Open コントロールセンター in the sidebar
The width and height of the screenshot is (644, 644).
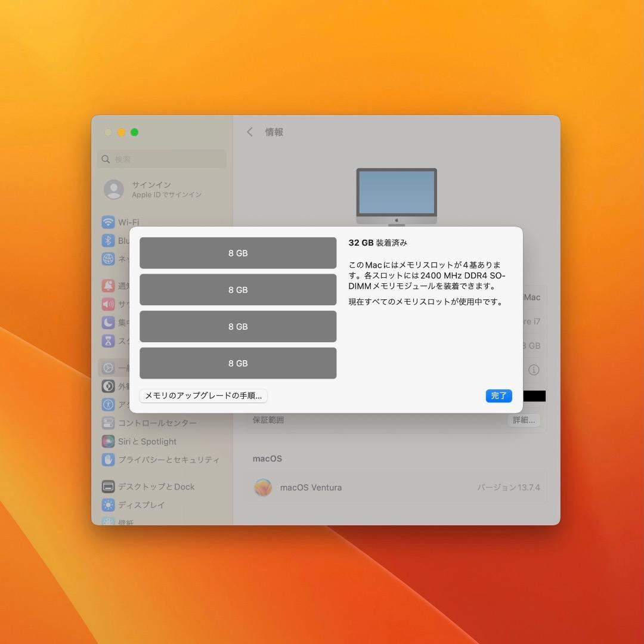(156, 423)
